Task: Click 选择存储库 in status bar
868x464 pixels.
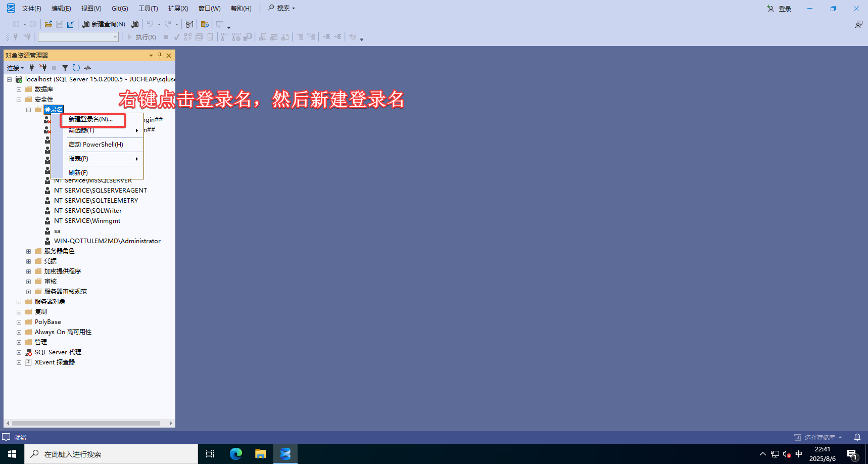Action: (x=818, y=437)
